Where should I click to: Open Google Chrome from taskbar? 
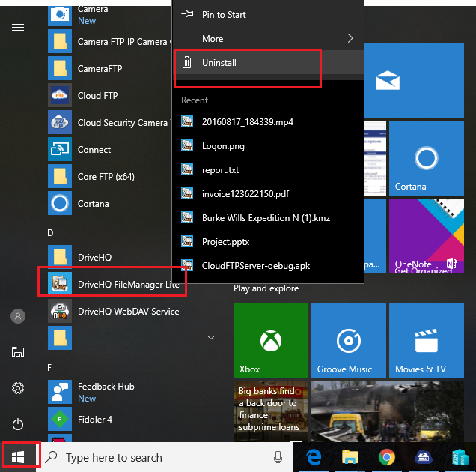386,456
